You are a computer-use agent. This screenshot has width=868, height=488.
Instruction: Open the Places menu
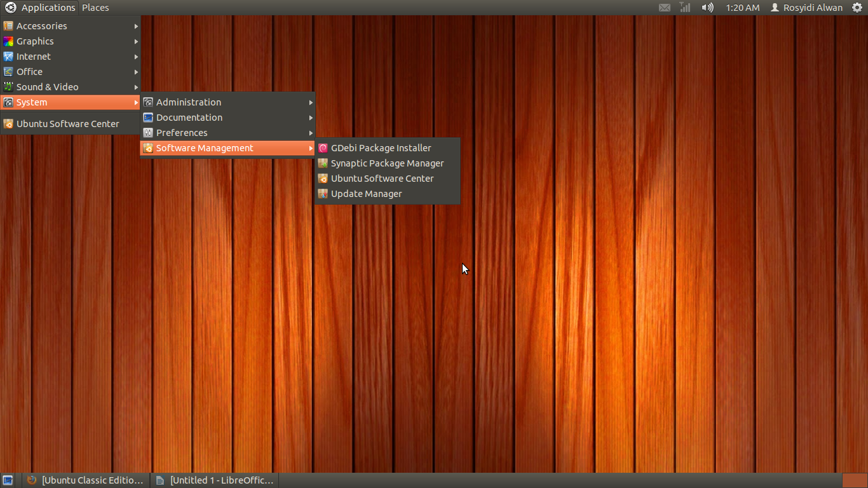tap(95, 8)
